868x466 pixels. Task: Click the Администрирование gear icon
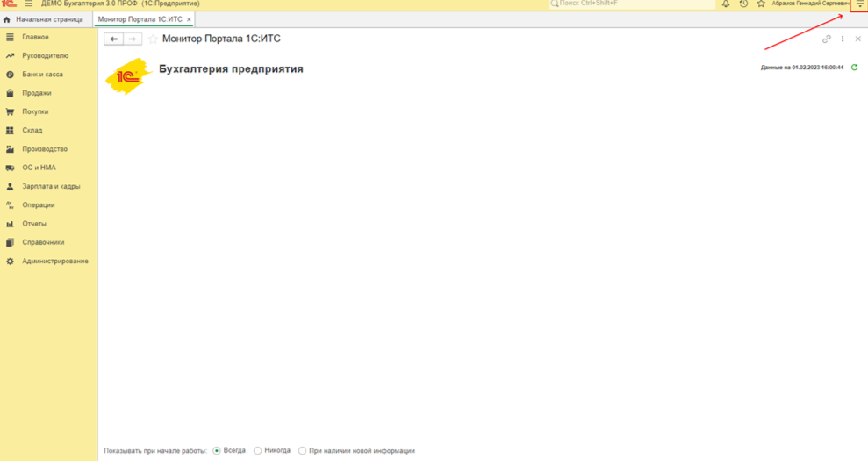[10, 262]
